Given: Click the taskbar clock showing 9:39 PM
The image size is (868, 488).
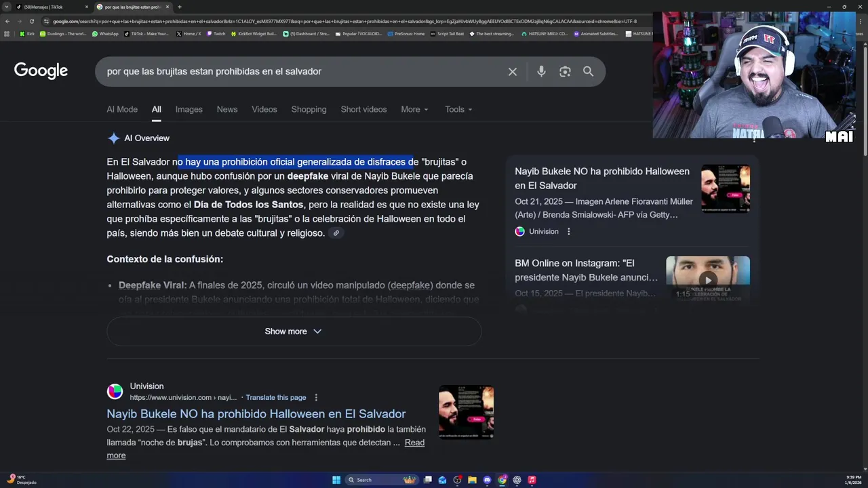Looking at the screenshot, I should (853, 480).
